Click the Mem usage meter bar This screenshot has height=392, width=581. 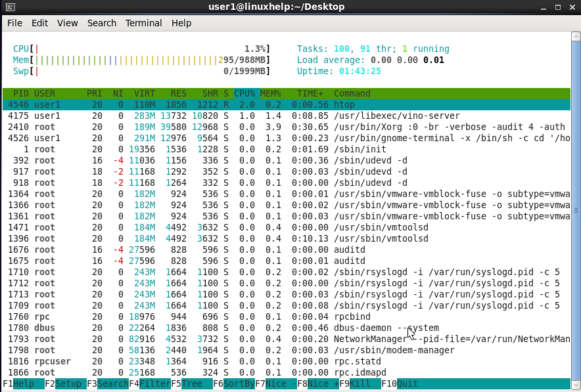point(141,60)
